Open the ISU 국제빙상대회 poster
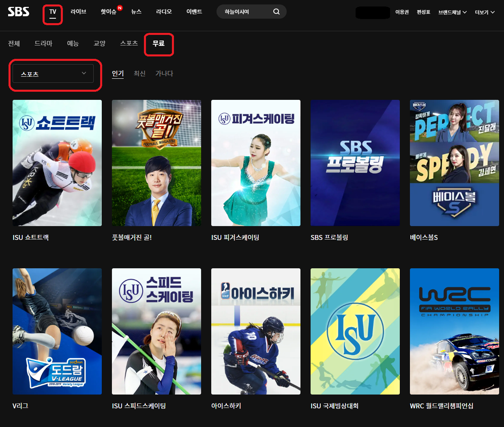The image size is (504, 427). pyautogui.click(x=355, y=331)
